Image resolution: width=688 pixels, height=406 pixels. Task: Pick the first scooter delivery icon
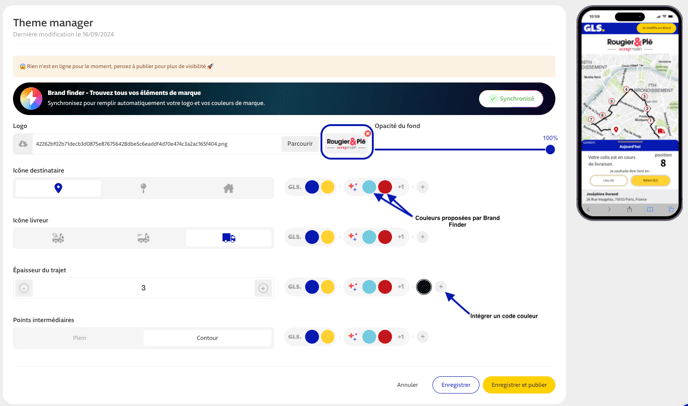[x=58, y=238]
